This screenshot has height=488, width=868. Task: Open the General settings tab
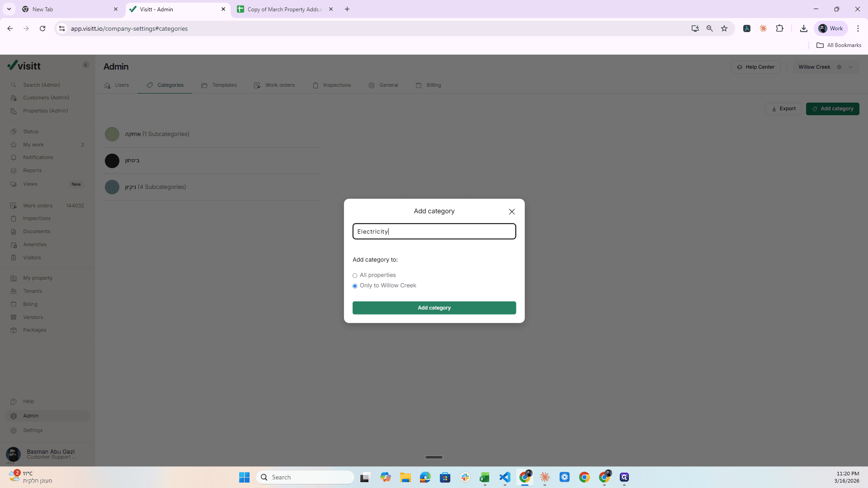tap(383, 85)
